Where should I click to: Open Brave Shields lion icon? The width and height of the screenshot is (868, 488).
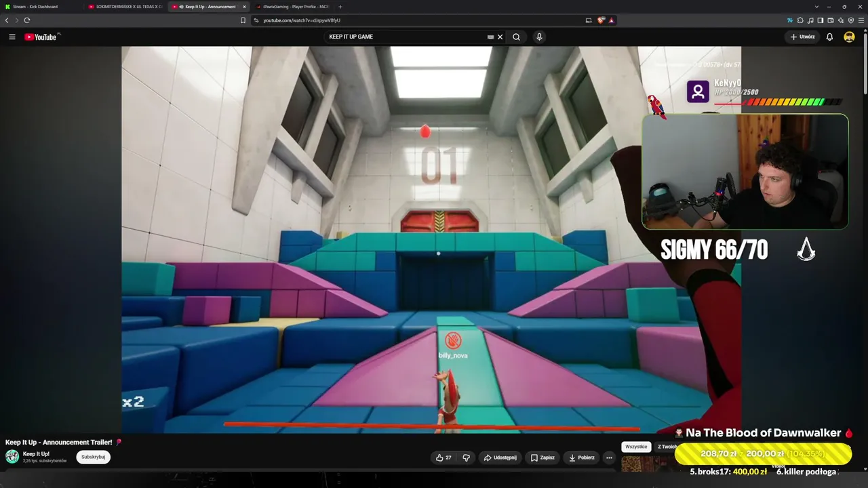pos(601,20)
